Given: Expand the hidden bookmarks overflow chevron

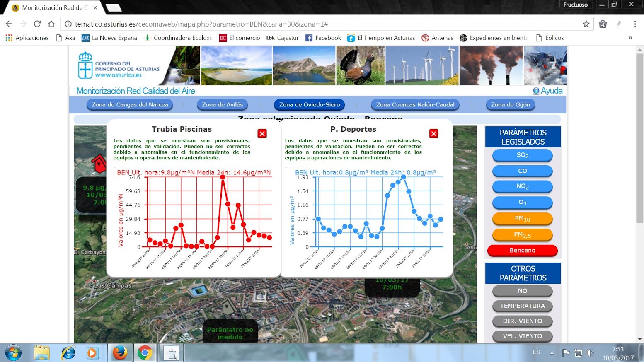Looking at the screenshot, I should coord(630,38).
